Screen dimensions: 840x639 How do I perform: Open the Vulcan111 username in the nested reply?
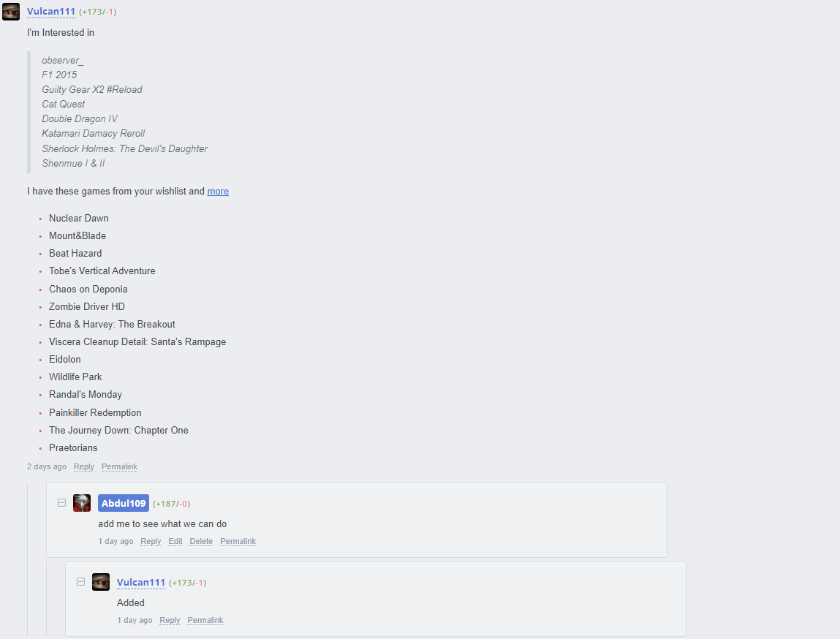point(141,582)
